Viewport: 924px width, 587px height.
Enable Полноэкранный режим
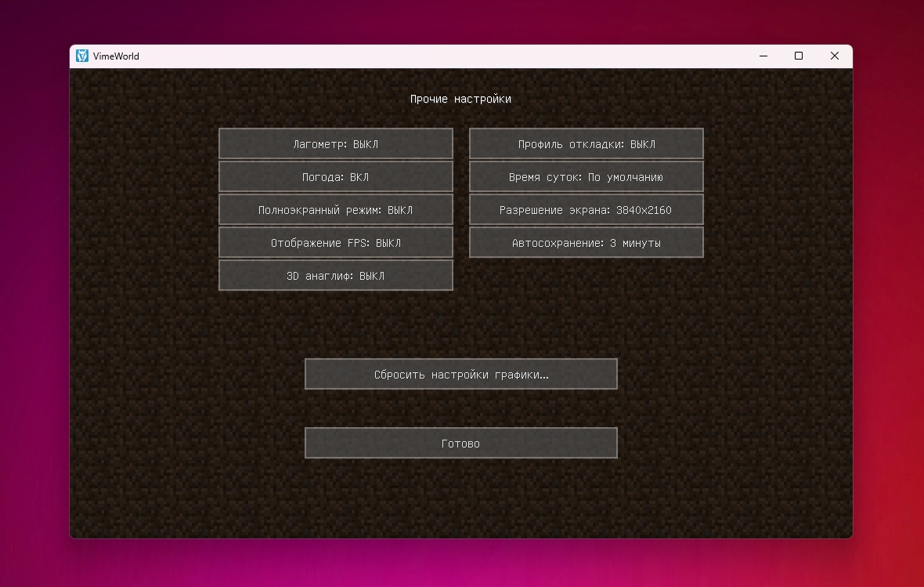click(x=336, y=210)
